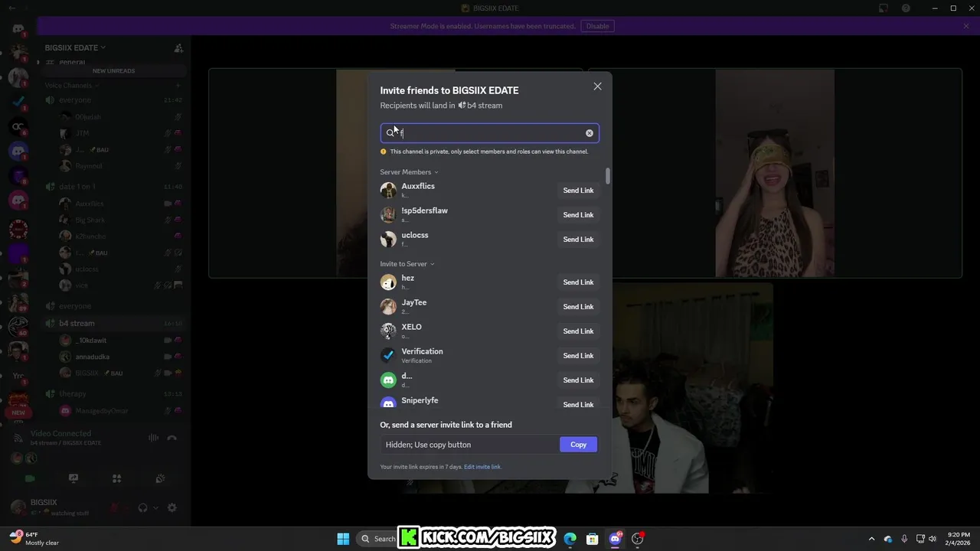Open the activities icon in voice panel

tap(117, 478)
